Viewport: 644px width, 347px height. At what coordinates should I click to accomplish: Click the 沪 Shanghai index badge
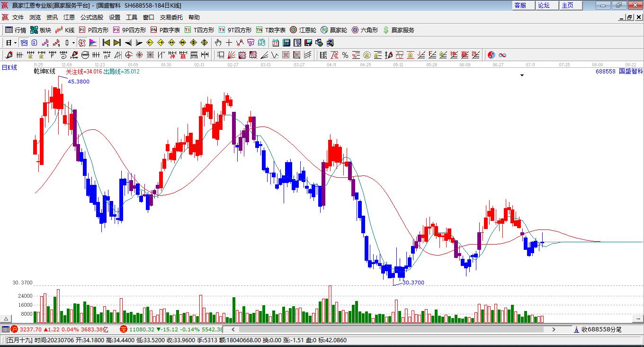pyautogui.click(x=14, y=329)
